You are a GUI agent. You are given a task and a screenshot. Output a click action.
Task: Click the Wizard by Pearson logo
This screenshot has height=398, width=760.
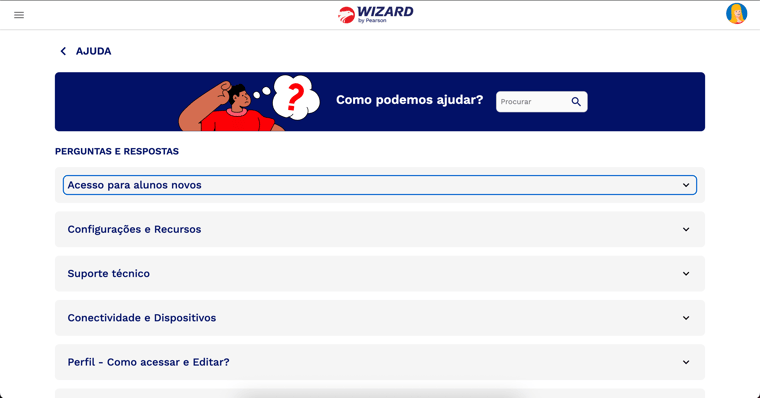coord(376,15)
